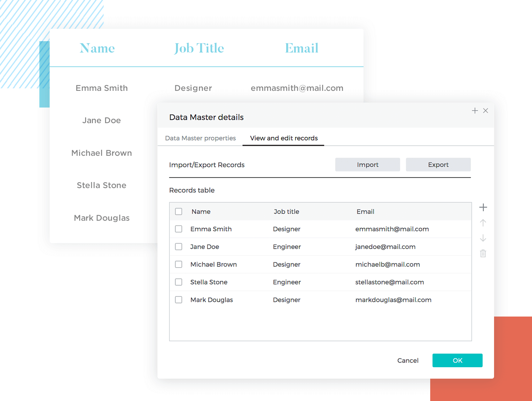Switch to Data Master properties tab
The image size is (532, 401).
pyautogui.click(x=200, y=138)
